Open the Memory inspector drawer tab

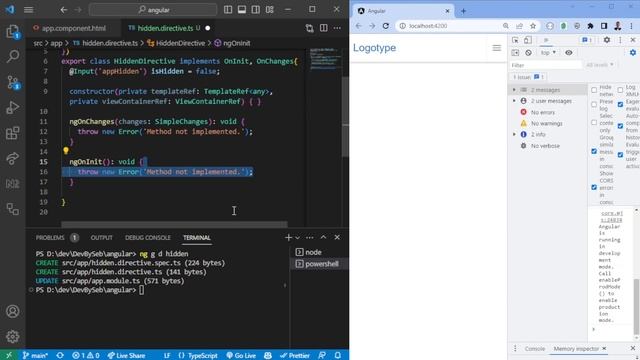(x=576, y=349)
